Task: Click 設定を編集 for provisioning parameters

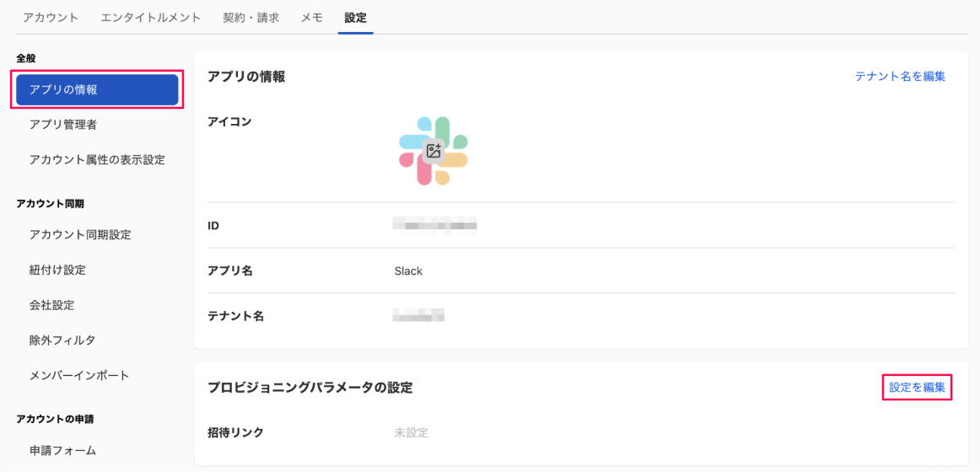Action: [917, 388]
